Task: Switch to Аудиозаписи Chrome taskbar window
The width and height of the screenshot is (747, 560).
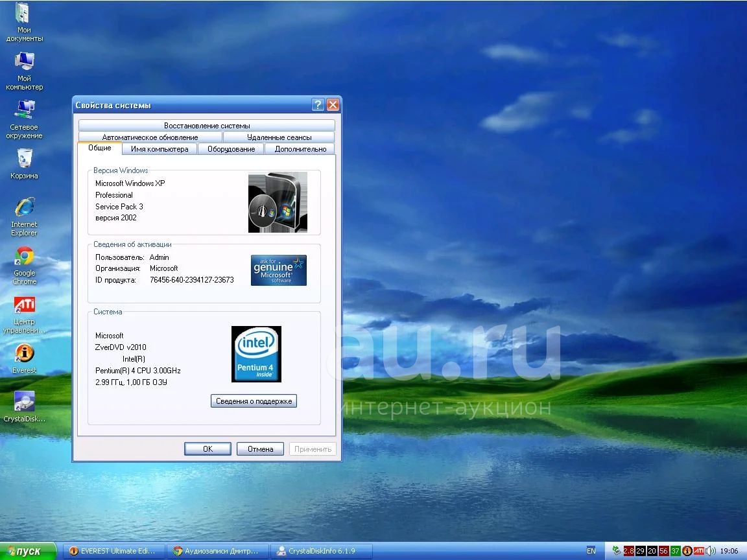Action: (x=218, y=551)
